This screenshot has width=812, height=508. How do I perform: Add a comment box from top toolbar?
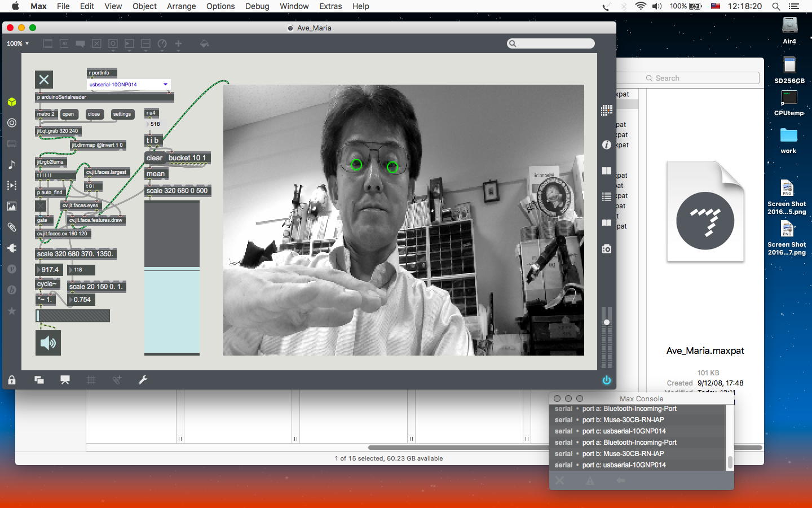(x=81, y=43)
